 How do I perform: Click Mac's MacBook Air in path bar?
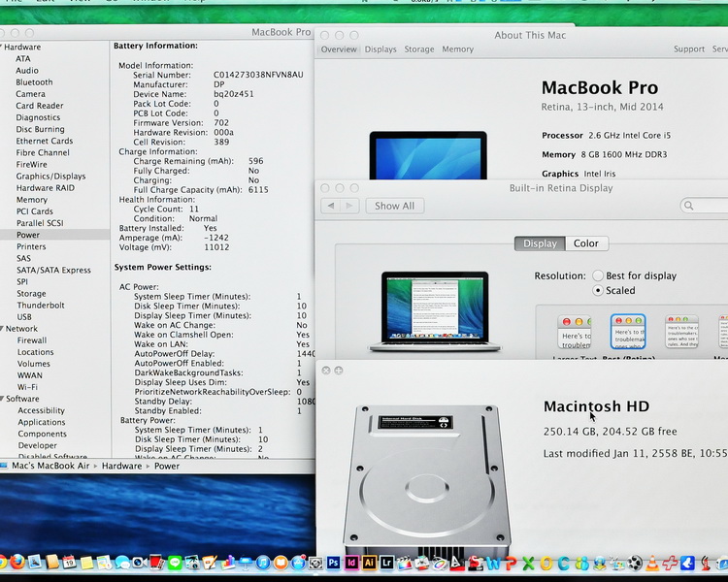tap(50, 466)
